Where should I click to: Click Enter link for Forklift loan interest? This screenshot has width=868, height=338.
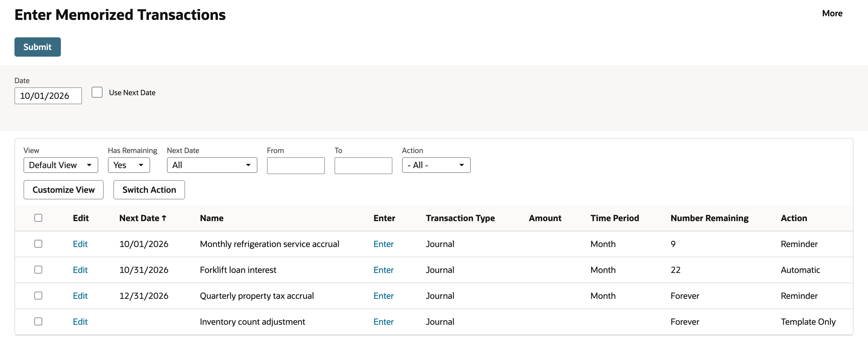pos(383,270)
